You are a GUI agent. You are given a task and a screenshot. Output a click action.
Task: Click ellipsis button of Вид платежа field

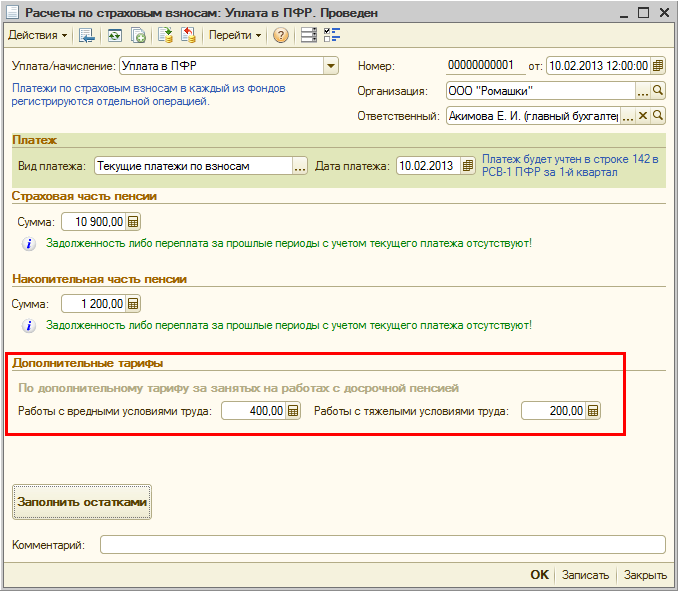[x=300, y=166]
